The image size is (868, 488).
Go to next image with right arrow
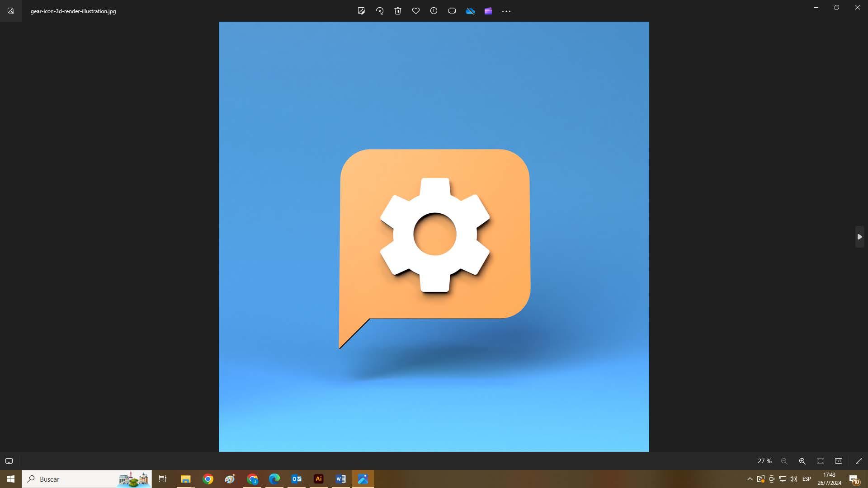click(x=859, y=237)
